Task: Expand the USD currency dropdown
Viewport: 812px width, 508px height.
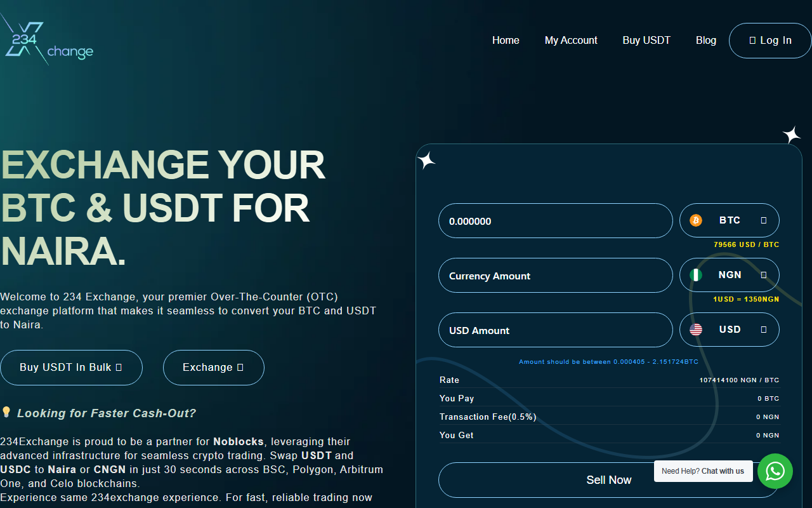Action: pos(730,330)
